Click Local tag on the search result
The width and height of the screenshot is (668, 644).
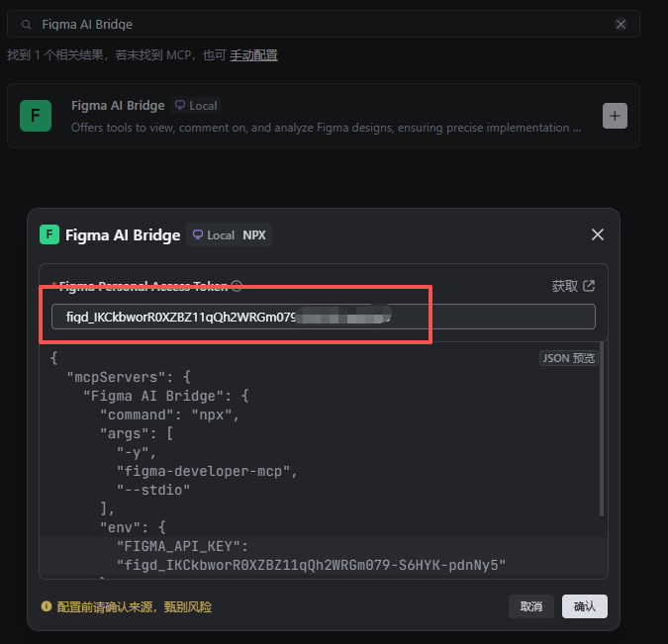pos(196,106)
